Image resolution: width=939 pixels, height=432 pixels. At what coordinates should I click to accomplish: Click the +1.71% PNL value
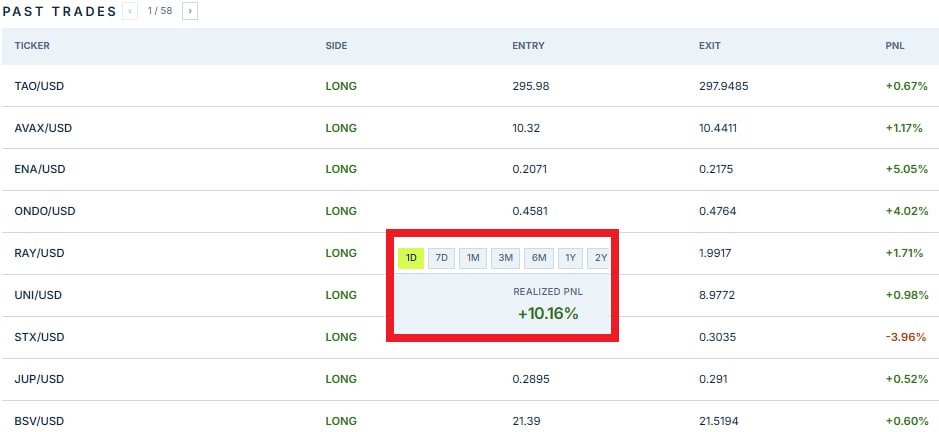click(904, 253)
